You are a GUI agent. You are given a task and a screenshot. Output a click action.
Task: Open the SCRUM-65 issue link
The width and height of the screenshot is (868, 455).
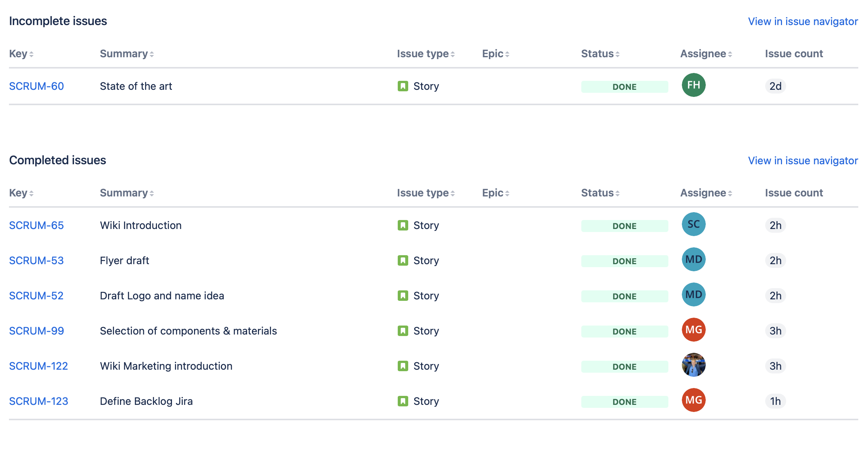pyautogui.click(x=36, y=225)
